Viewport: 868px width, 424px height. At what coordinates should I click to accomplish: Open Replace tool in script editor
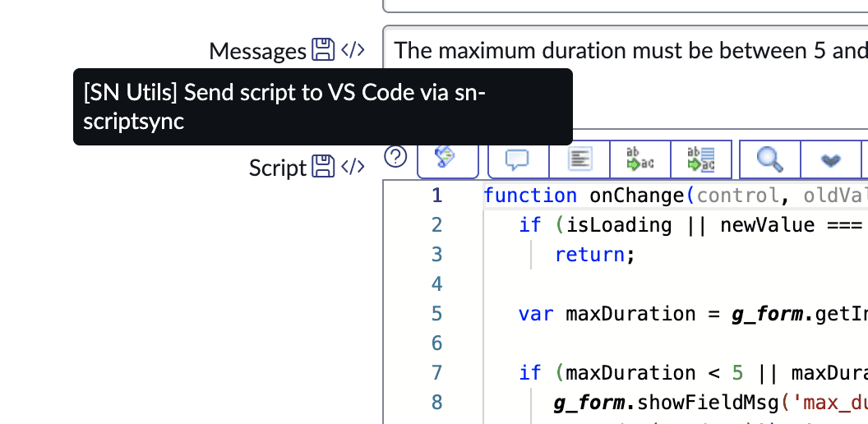[640, 159]
